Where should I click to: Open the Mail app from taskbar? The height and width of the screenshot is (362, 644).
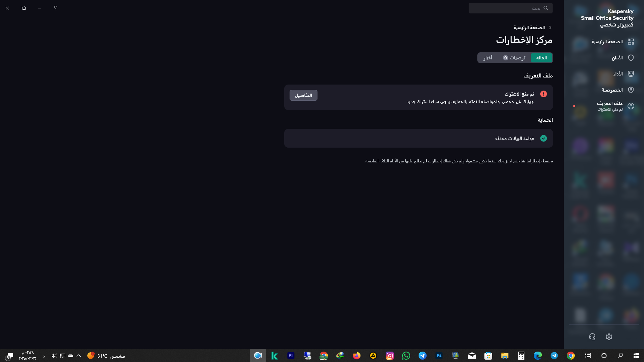tap(472, 356)
